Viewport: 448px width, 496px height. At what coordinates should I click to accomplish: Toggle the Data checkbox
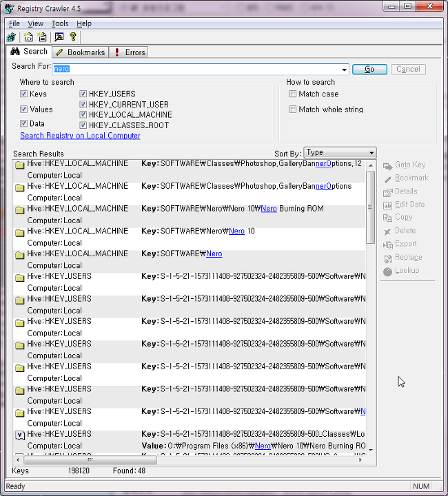(23, 123)
